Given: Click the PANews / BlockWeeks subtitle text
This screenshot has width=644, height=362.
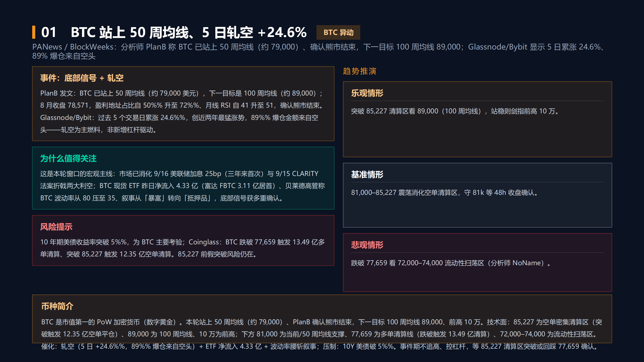Looking at the screenshot, I should 318,51.
